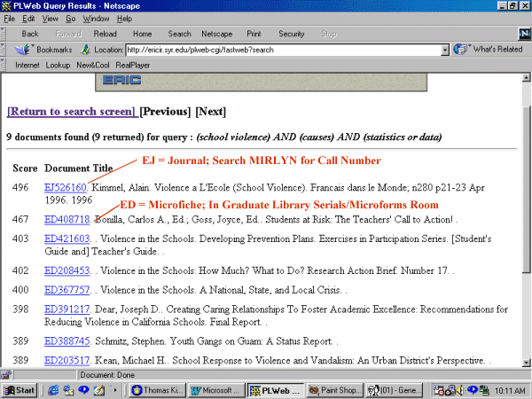Viewport: 532px width, 399px height.
Task: Expand the Location URL dropdown arrow
Action: coord(445,50)
